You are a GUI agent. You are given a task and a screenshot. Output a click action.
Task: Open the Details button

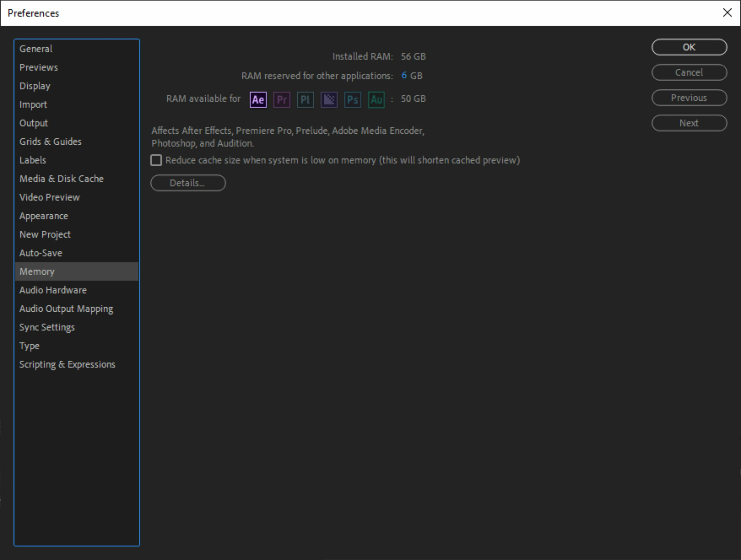(188, 183)
